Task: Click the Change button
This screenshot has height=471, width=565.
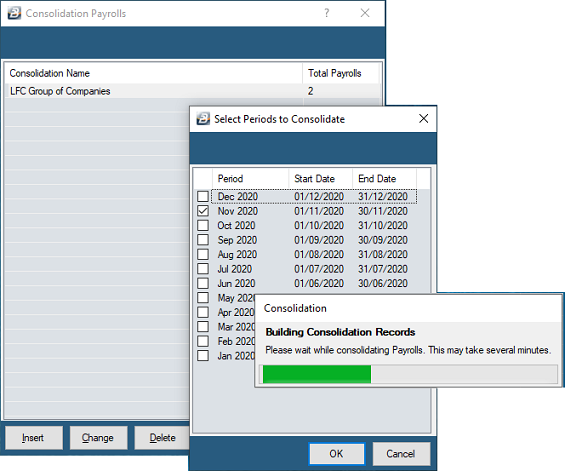Action: tap(98, 437)
